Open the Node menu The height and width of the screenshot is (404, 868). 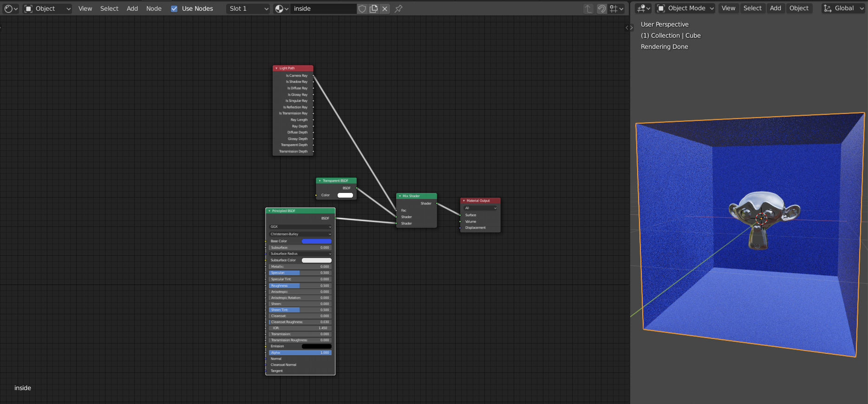click(154, 8)
